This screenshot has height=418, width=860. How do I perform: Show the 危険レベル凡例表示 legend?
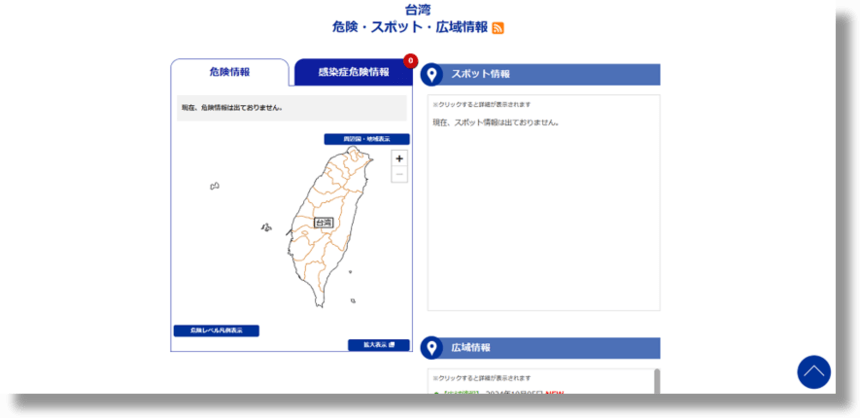[x=216, y=331]
